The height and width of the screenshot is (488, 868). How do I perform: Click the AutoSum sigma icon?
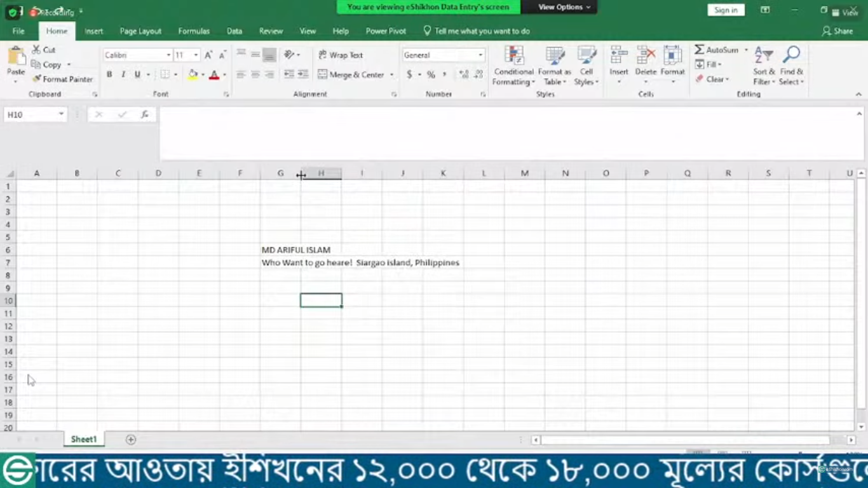pos(700,50)
